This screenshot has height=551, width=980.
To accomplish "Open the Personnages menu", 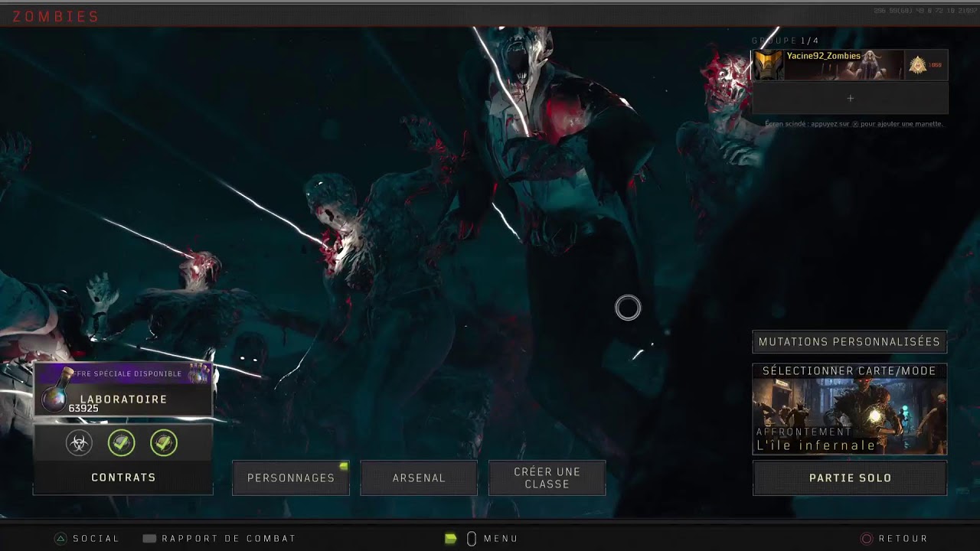I will click(x=291, y=478).
